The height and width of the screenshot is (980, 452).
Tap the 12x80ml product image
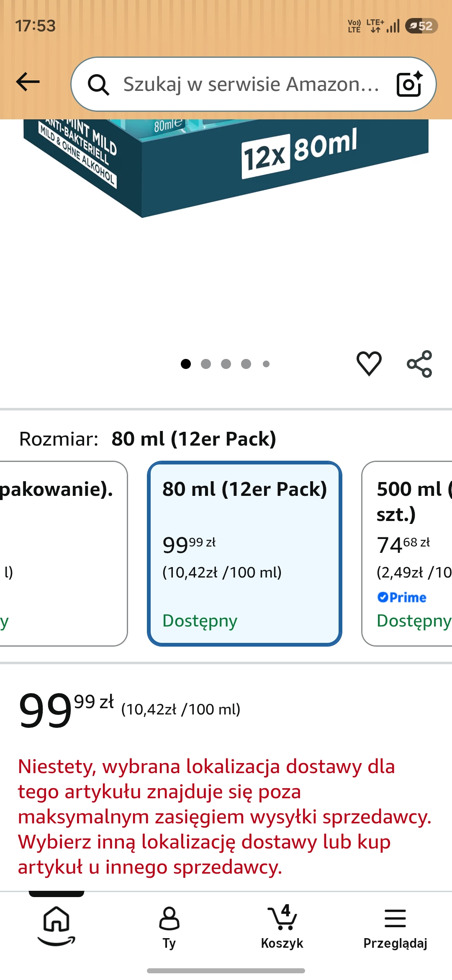[226, 168]
